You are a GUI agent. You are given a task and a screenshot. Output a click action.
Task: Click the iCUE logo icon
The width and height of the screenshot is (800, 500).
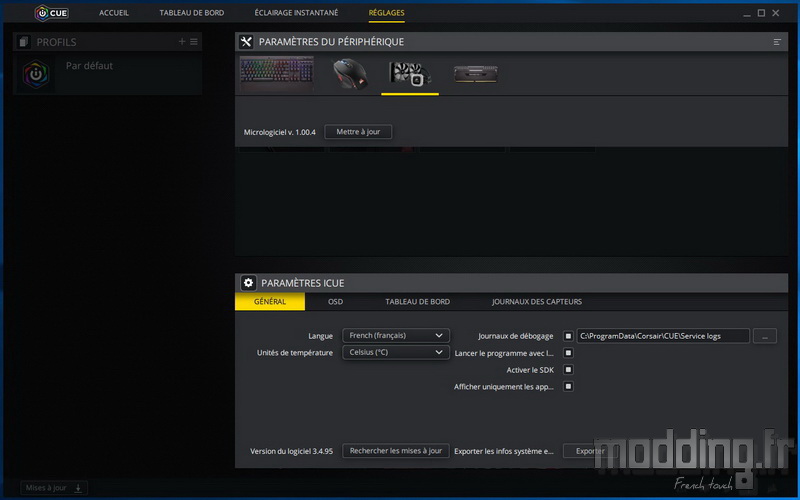click(52, 13)
